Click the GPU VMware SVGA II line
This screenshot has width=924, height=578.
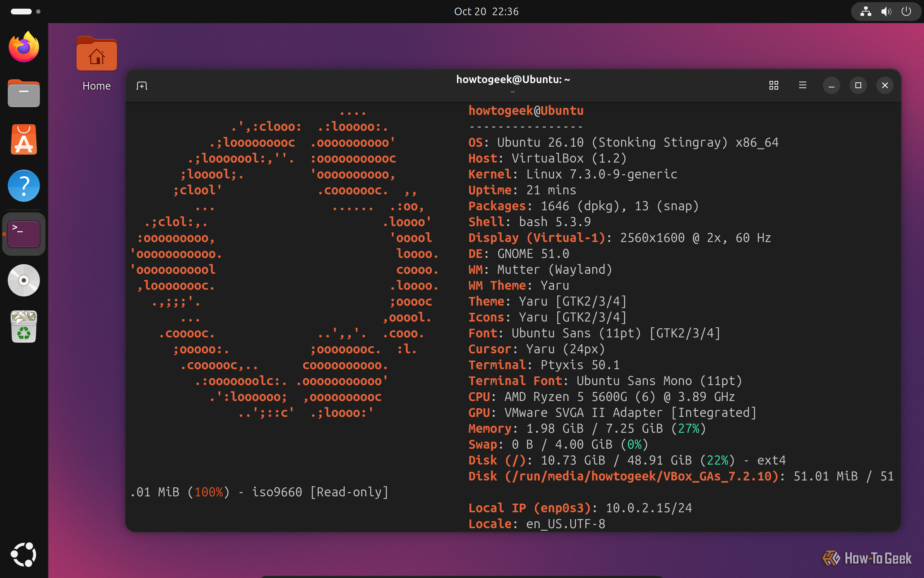(x=613, y=413)
